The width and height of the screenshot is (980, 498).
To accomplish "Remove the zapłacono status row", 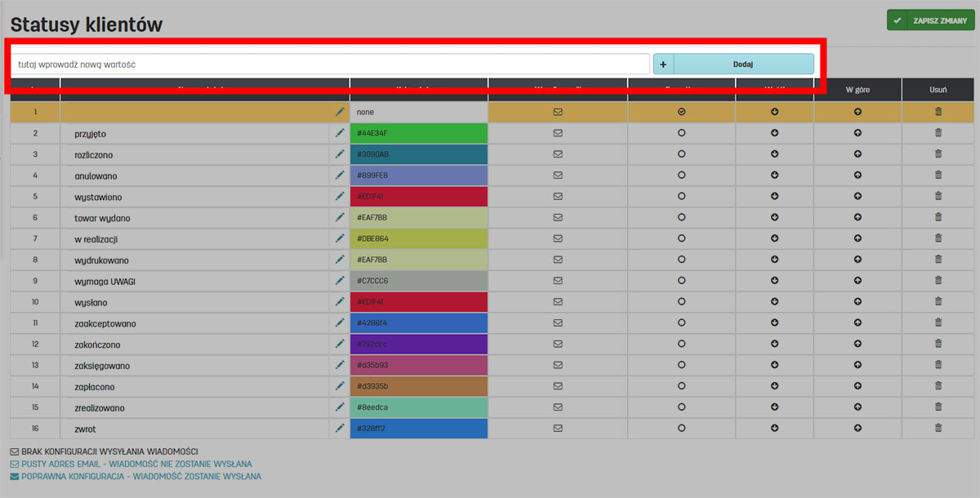I will coord(938,385).
